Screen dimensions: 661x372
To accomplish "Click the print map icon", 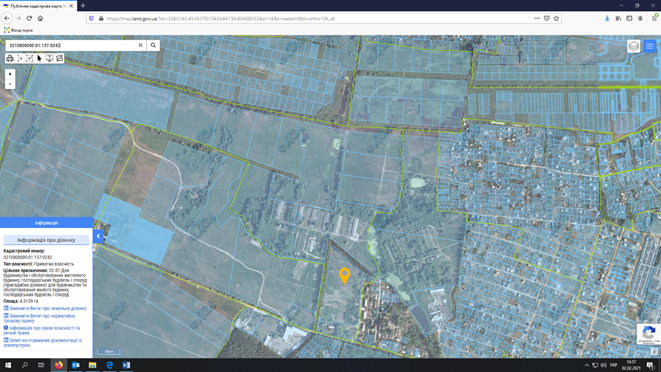I will coord(10,58).
